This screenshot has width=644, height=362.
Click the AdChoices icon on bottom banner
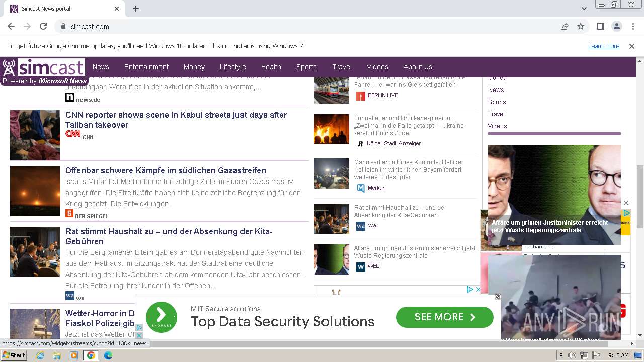(x=139, y=328)
